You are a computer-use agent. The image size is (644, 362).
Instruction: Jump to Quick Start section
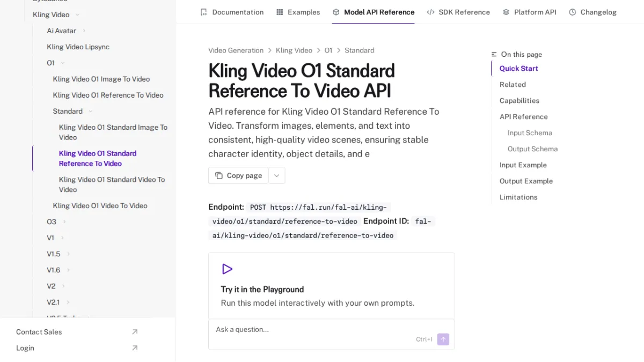pos(518,68)
